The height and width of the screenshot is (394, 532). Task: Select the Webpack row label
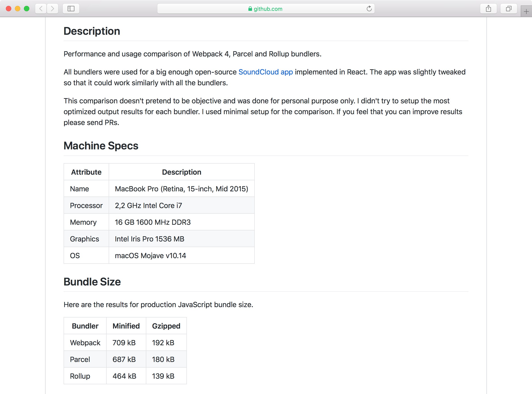(x=85, y=343)
